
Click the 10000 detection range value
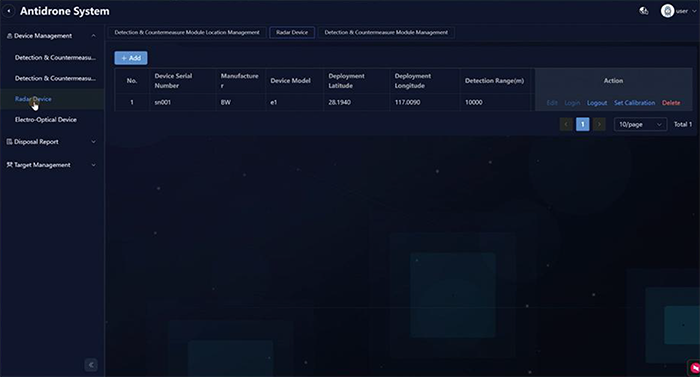tap(474, 102)
